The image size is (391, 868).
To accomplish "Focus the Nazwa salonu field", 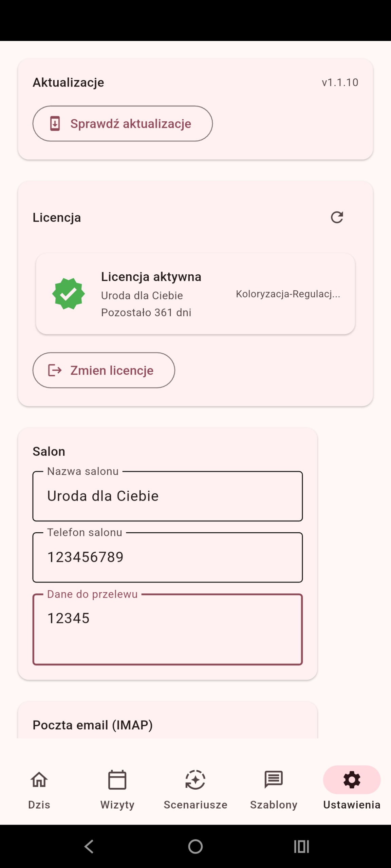I will tap(168, 496).
